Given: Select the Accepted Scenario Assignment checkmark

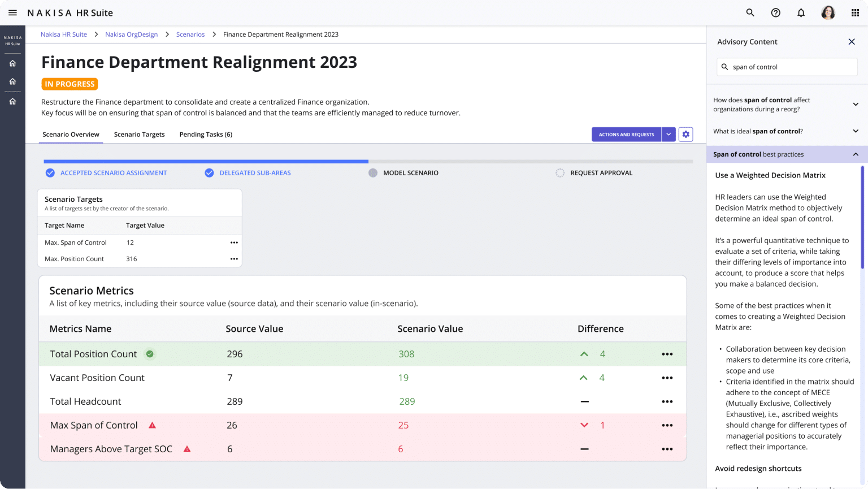Looking at the screenshot, I should (x=50, y=172).
